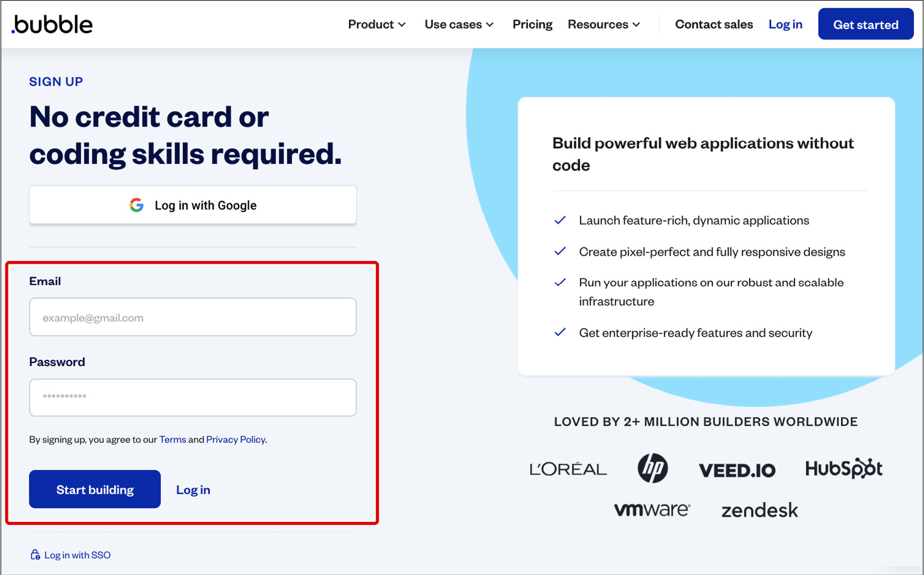This screenshot has height=575, width=924.
Task: Expand the Use cases dropdown menu
Action: pos(459,25)
